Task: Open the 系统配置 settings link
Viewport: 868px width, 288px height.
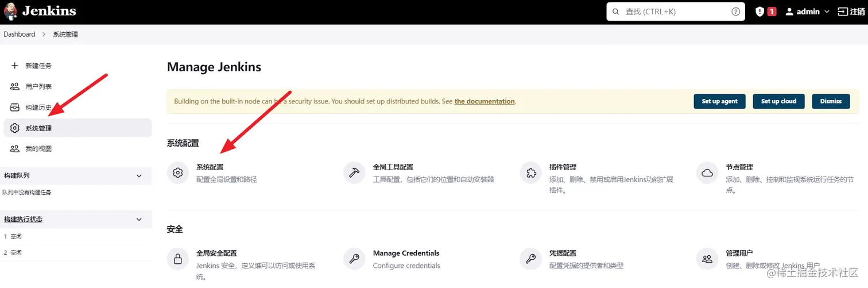Action: click(210, 167)
